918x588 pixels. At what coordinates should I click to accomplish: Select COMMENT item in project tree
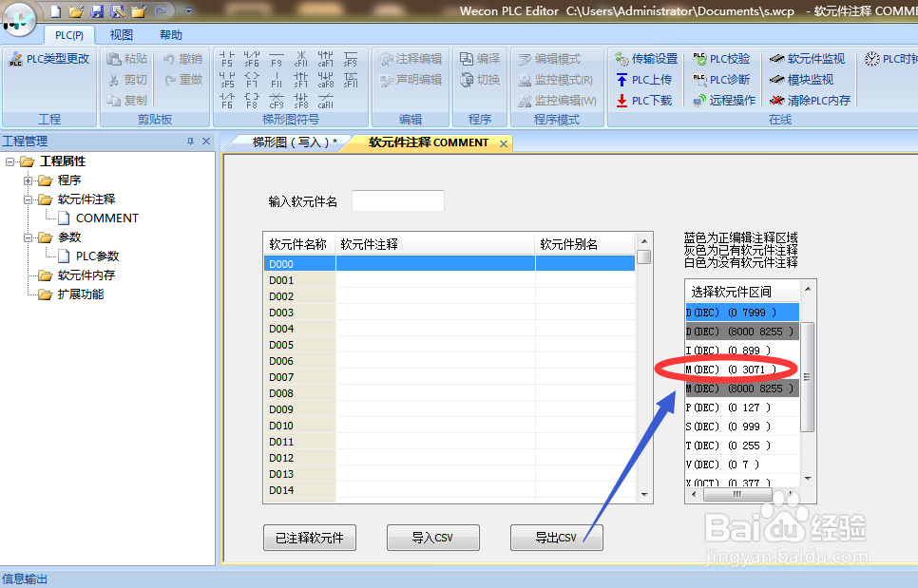[99, 218]
